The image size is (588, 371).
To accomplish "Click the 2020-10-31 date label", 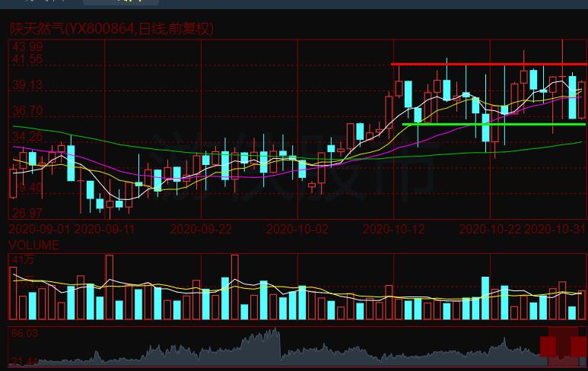I will (555, 229).
